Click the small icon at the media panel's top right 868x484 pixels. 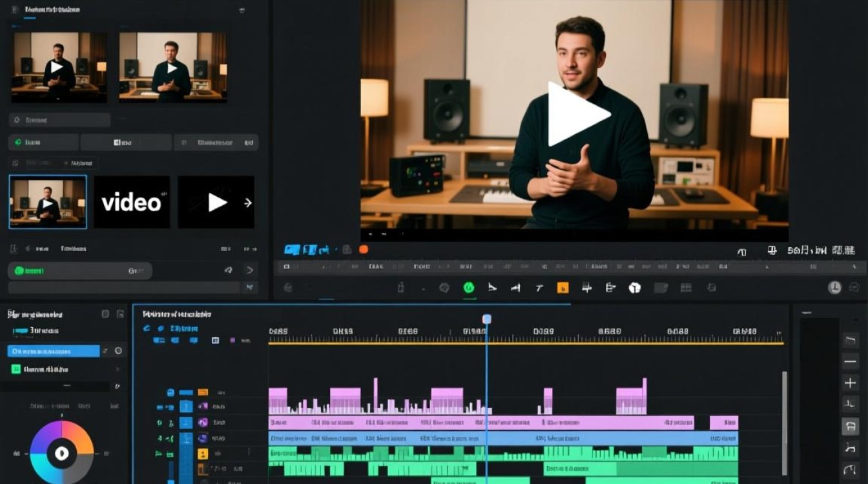pos(242,10)
